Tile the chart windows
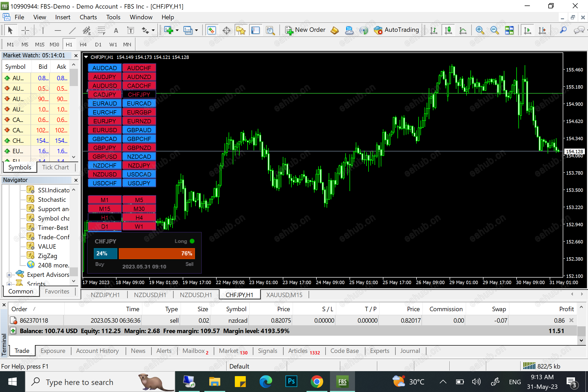 pyautogui.click(x=510, y=30)
